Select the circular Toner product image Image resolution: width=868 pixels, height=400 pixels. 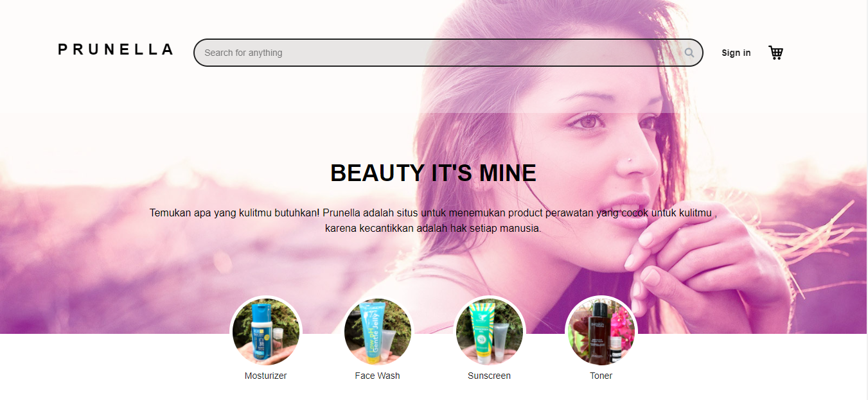[601, 331]
